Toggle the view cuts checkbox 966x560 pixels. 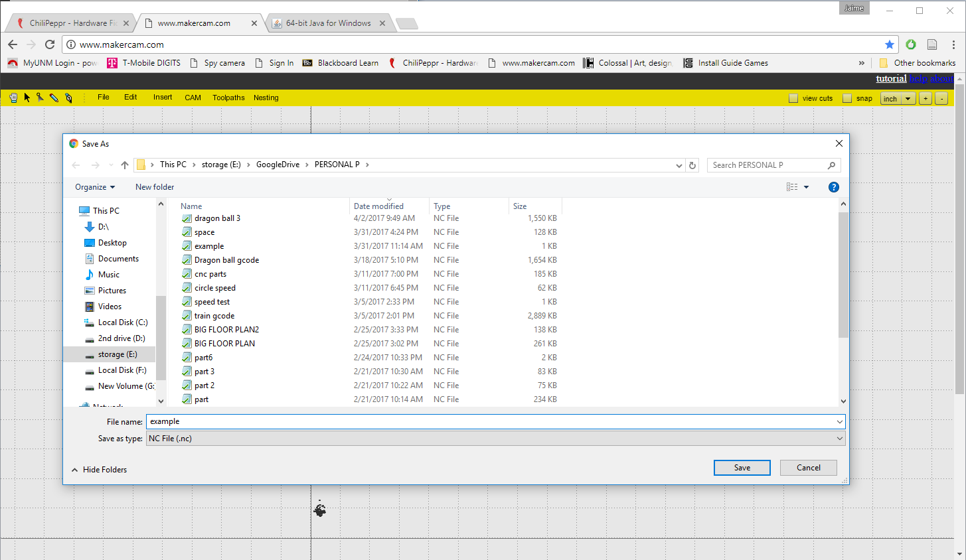(x=793, y=98)
